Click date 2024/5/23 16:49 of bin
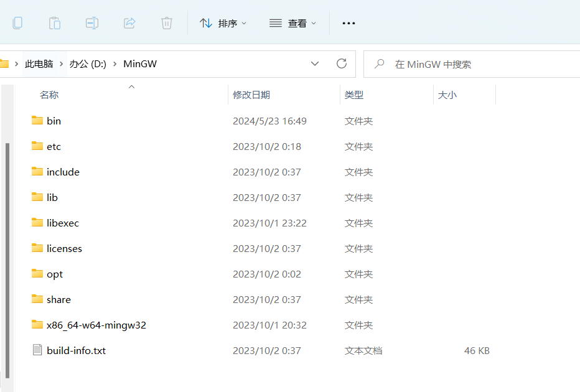Screen dimensions: 580x392 pyautogui.click(x=269, y=121)
